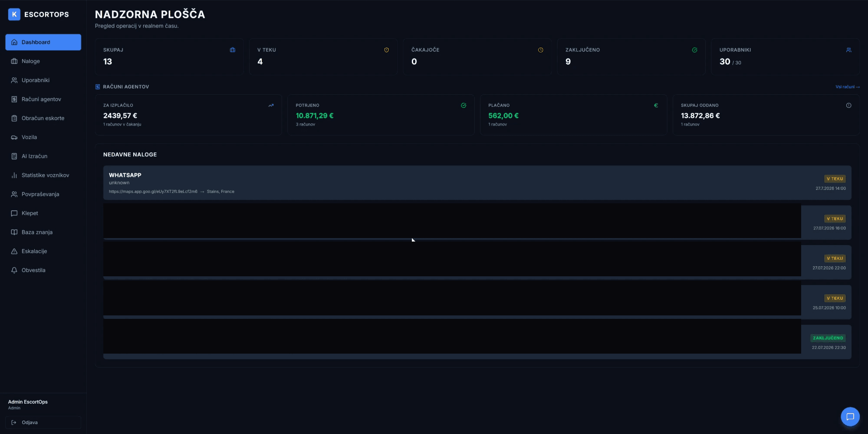Screen dimensions: 868x434
Task: Click the euro icon in Plačano card
Action: pyautogui.click(x=656, y=105)
